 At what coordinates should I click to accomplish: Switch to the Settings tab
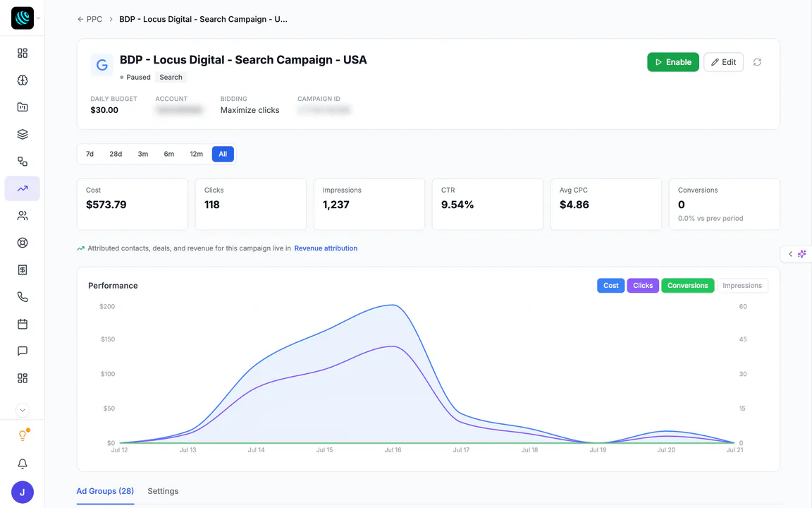163,491
